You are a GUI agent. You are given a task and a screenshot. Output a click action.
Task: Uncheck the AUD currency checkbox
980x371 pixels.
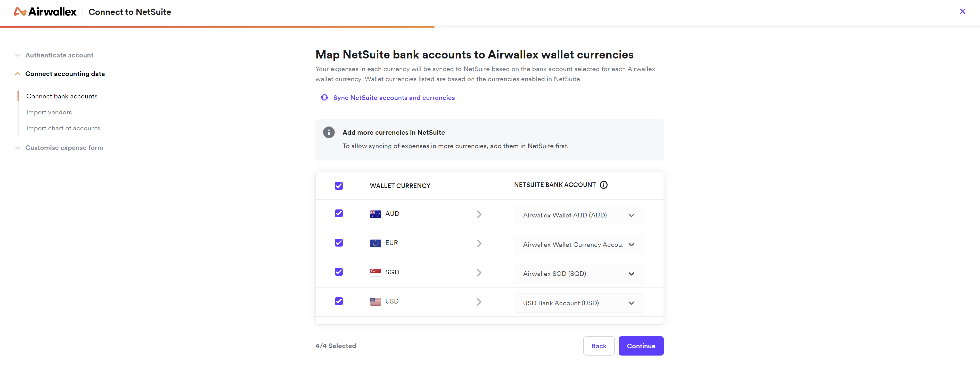pyautogui.click(x=339, y=214)
